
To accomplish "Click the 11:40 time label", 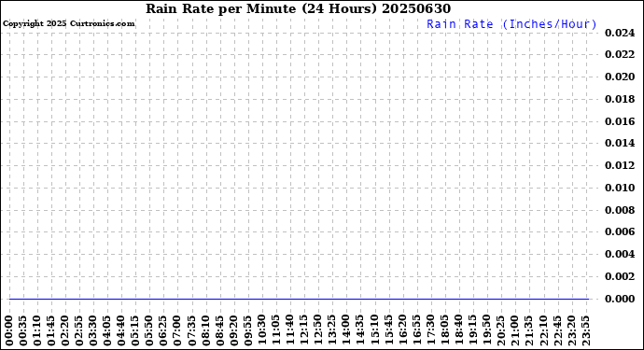I will pos(290,331).
